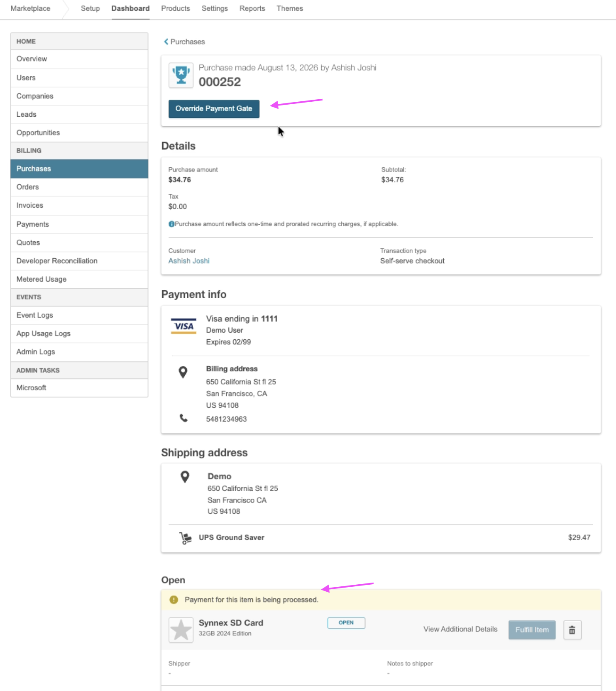Image resolution: width=616 pixels, height=691 pixels.
Task: Open Overview in the sidebar
Action: coord(79,59)
